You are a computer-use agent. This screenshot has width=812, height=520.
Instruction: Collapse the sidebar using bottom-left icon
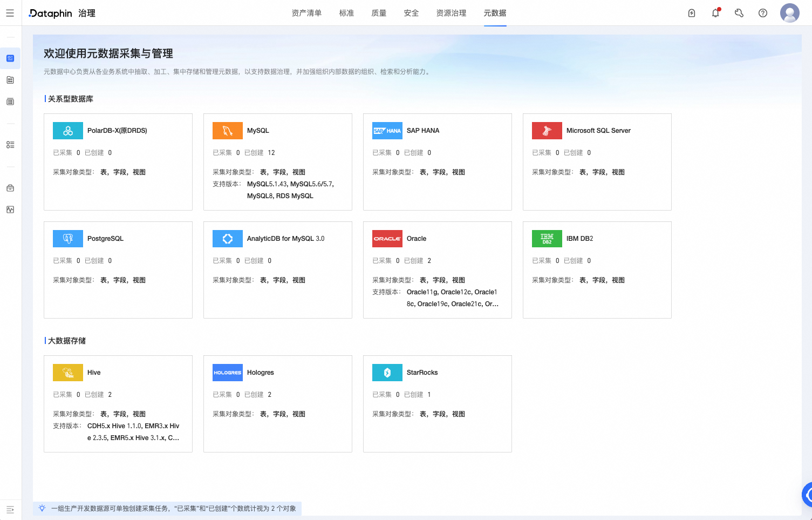[x=10, y=509]
